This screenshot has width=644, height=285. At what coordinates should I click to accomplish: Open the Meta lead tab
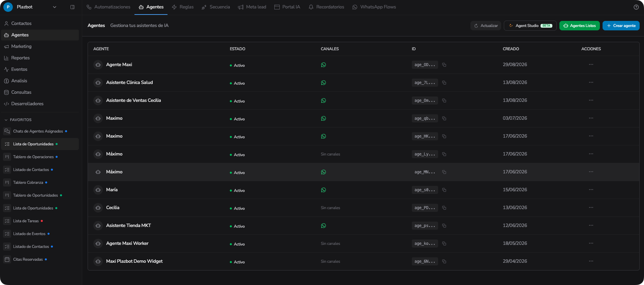[x=252, y=7]
